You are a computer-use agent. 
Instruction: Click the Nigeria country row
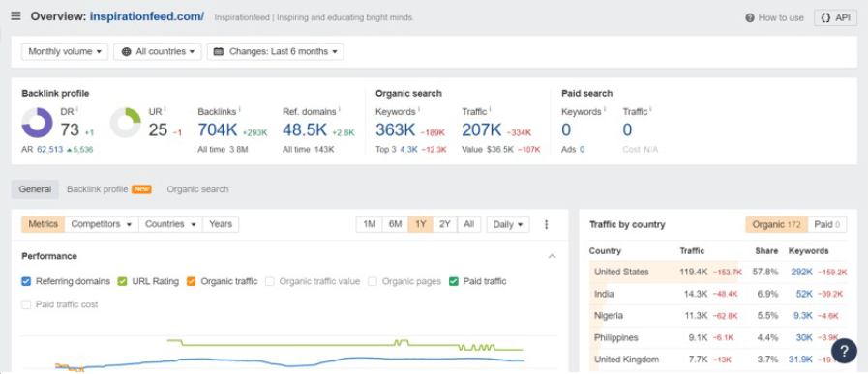[x=718, y=316]
